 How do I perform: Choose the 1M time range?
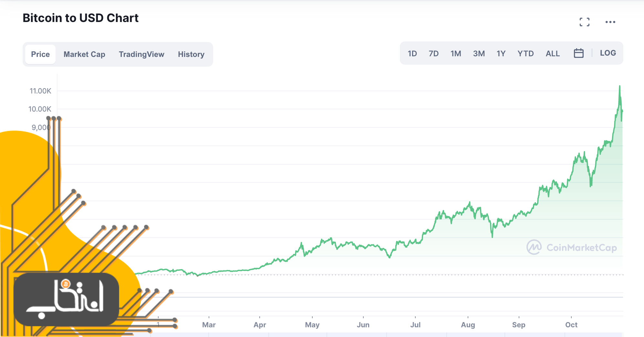pyautogui.click(x=456, y=53)
